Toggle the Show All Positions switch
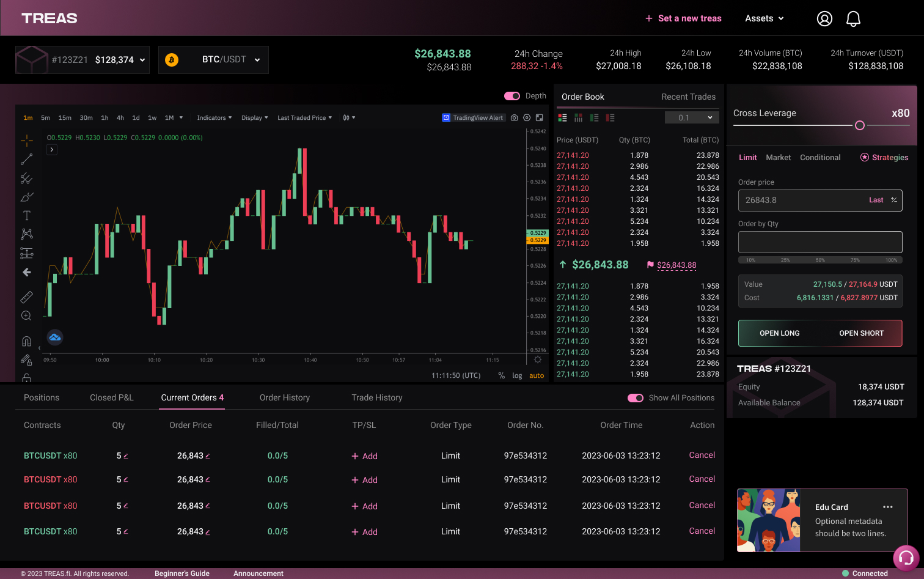924x579 pixels. [635, 398]
